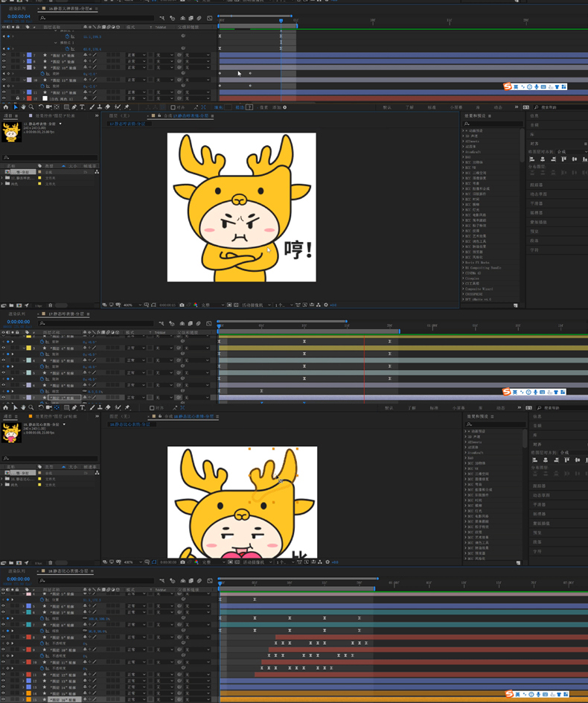The height and width of the screenshot is (703, 588).
Task: Open Graph Editor in the 17静态哼表情 timeline
Action: [x=209, y=323]
